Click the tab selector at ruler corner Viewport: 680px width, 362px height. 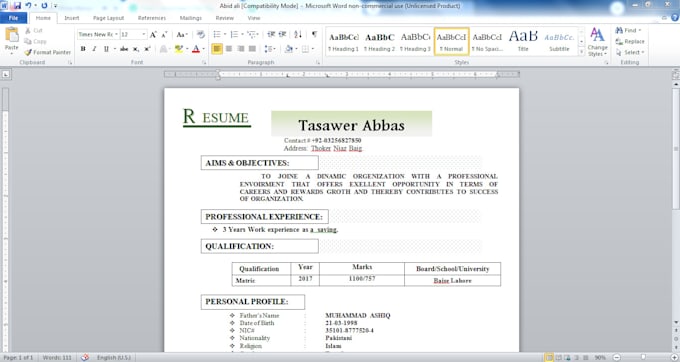pyautogui.click(x=6, y=74)
